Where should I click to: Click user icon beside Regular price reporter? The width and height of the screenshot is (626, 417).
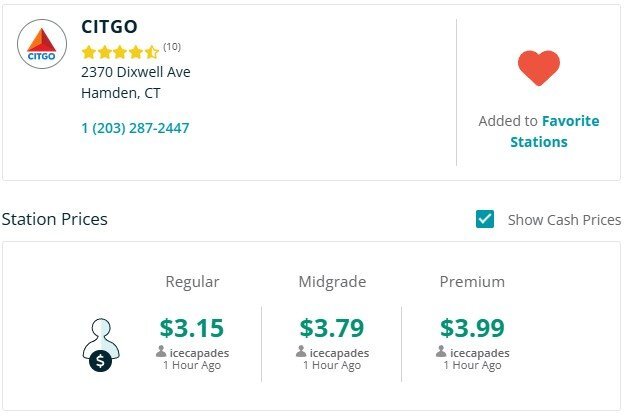click(161, 353)
